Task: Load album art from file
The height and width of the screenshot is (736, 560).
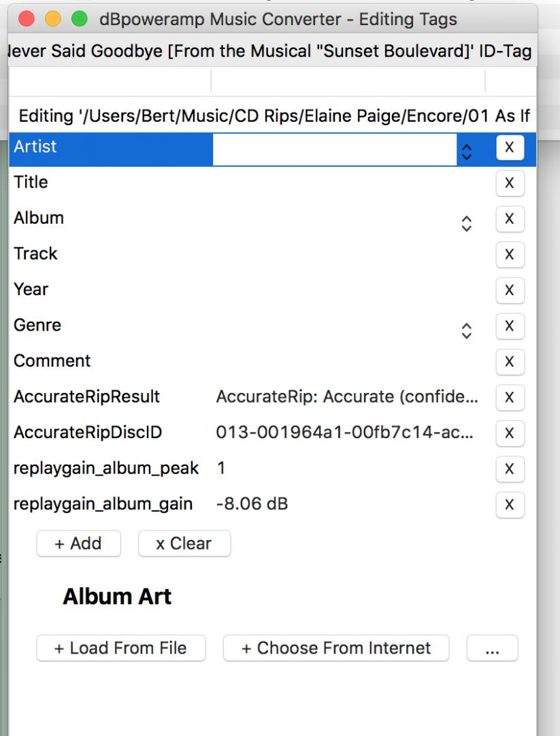Action: pyautogui.click(x=120, y=648)
